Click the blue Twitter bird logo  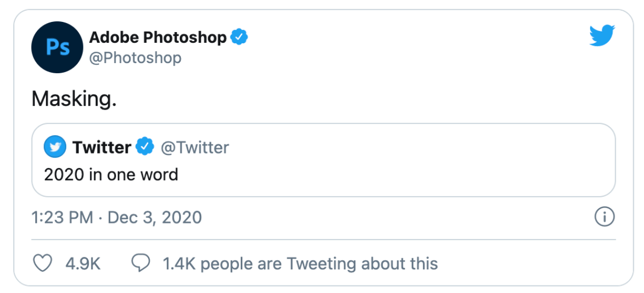pos(602,36)
